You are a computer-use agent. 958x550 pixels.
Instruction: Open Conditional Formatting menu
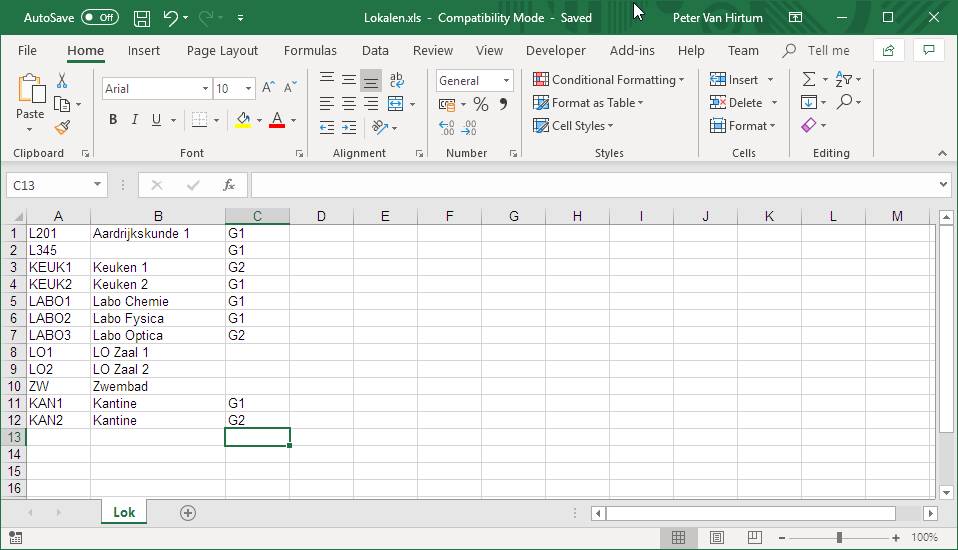point(609,79)
